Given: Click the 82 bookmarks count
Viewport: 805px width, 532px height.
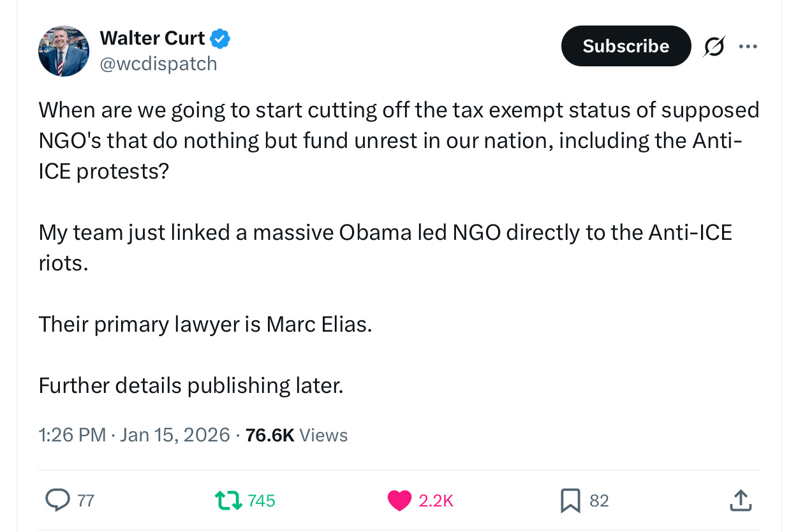Looking at the screenshot, I should click(599, 501).
